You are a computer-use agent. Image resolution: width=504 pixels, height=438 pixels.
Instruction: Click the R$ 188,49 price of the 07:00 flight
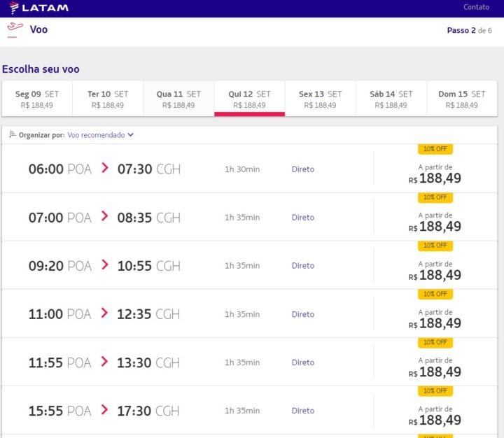point(435,227)
